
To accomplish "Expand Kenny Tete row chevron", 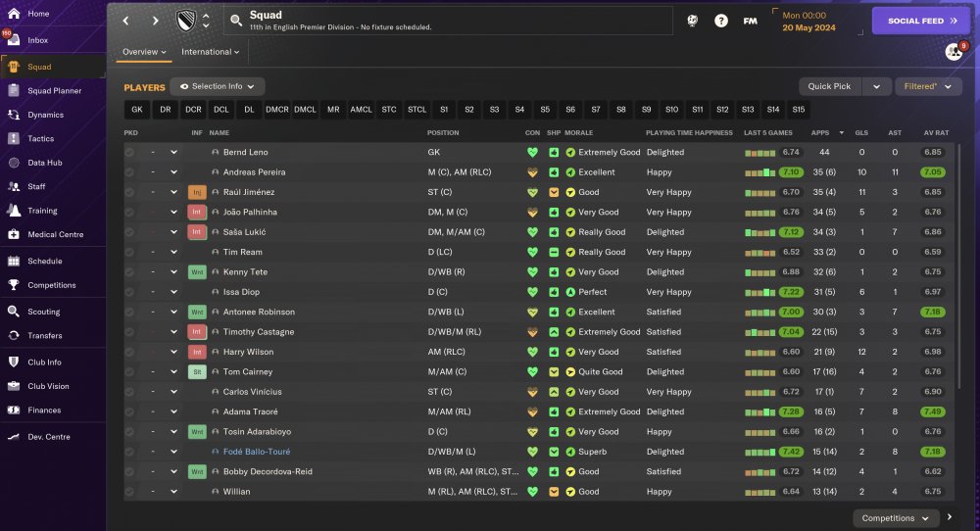I will click(x=173, y=272).
